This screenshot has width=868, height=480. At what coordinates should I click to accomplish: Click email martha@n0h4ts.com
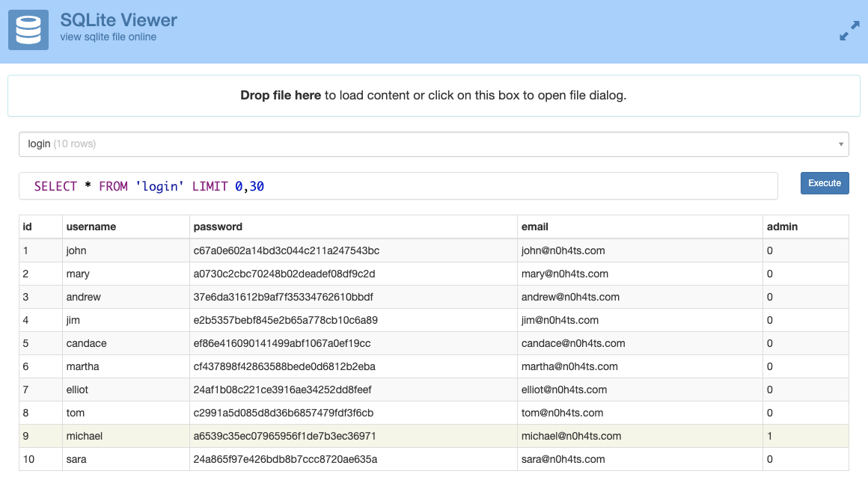(569, 366)
